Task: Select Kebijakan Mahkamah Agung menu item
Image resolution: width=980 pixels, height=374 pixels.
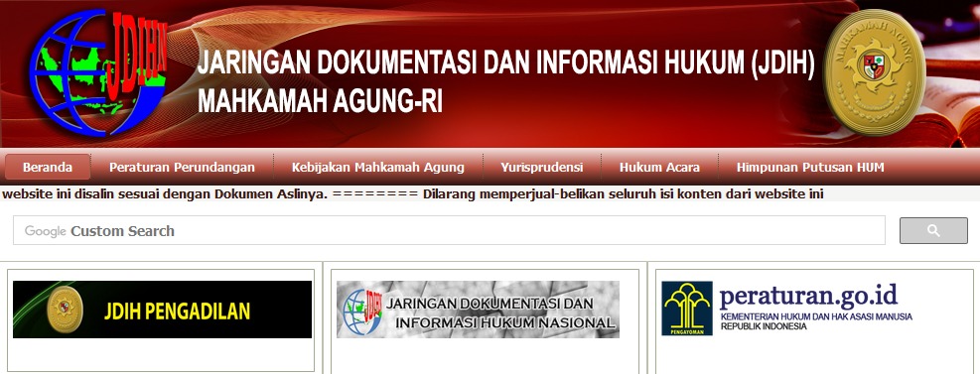Action: point(378,168)
